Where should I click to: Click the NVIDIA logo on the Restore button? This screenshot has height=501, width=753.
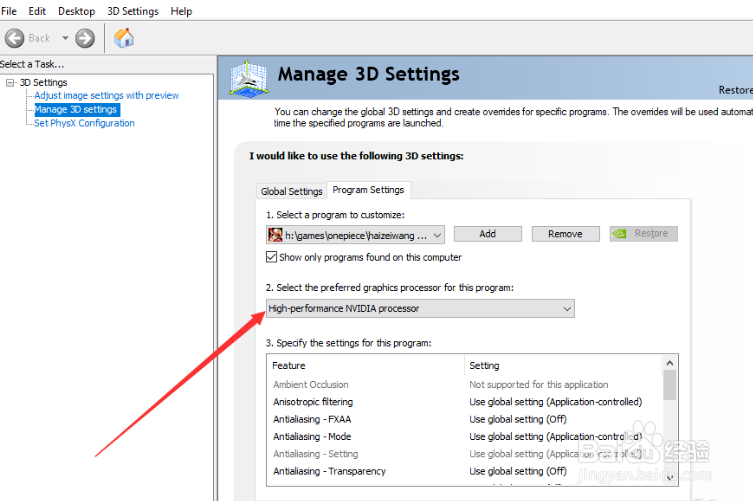[x=619, y=234]
